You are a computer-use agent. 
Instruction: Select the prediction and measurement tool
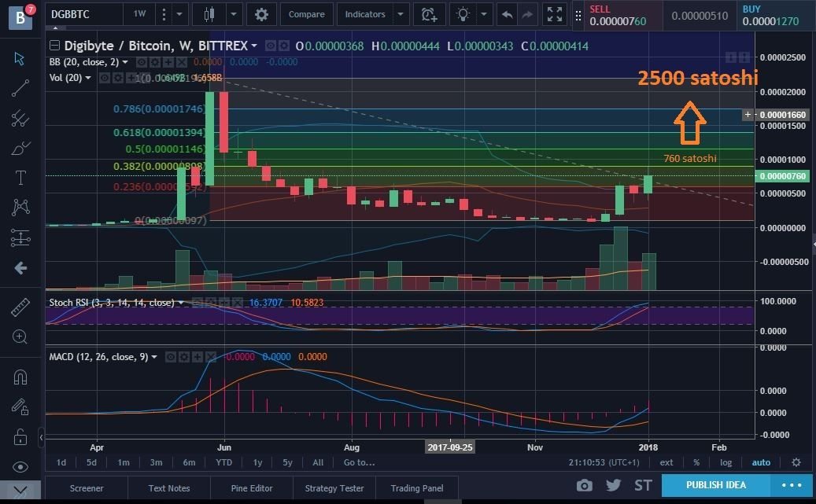(20, 237)
